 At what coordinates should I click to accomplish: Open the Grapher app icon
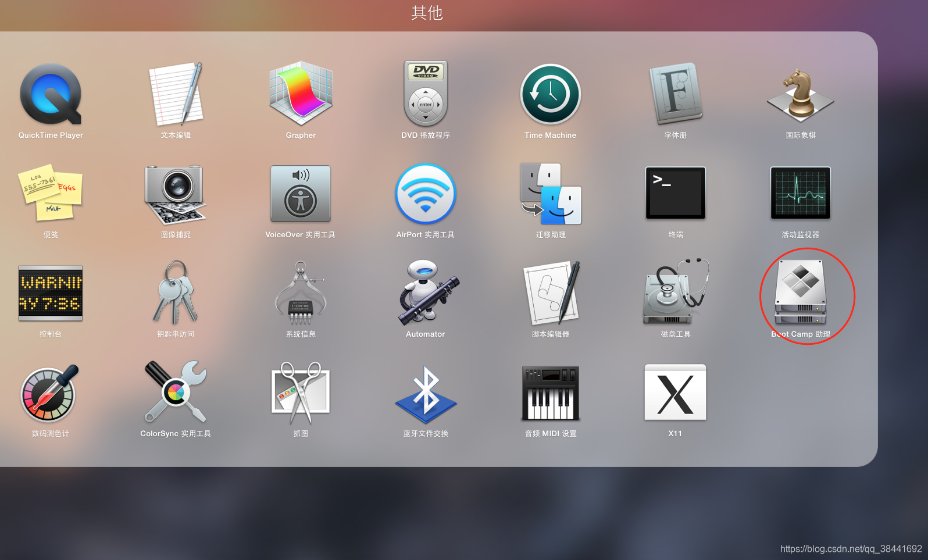[301, 94]
